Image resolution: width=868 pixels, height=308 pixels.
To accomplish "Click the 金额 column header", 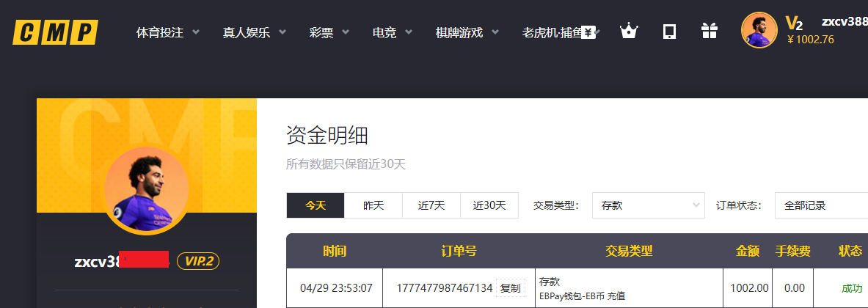I will click(748, 252).
